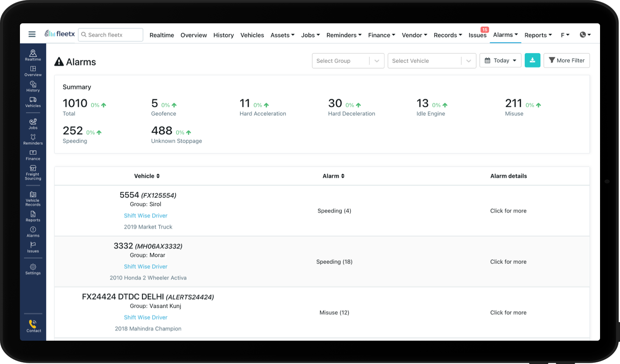The image size is (620, 364).
Task: Click the teal download button
Action: tap(533, 60)
